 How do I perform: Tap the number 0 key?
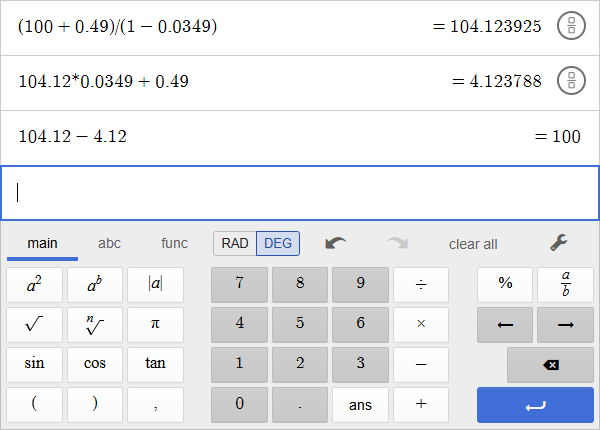[240, 405]
